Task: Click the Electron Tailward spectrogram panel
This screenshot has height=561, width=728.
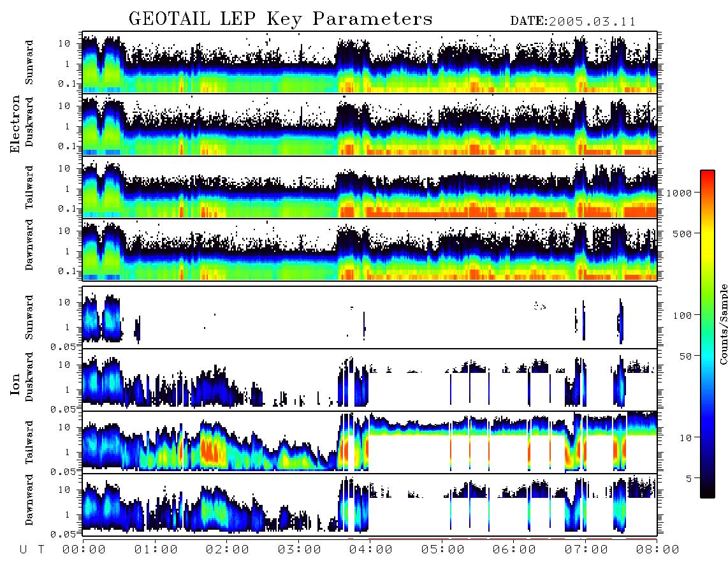Action: tap(370, 187)
